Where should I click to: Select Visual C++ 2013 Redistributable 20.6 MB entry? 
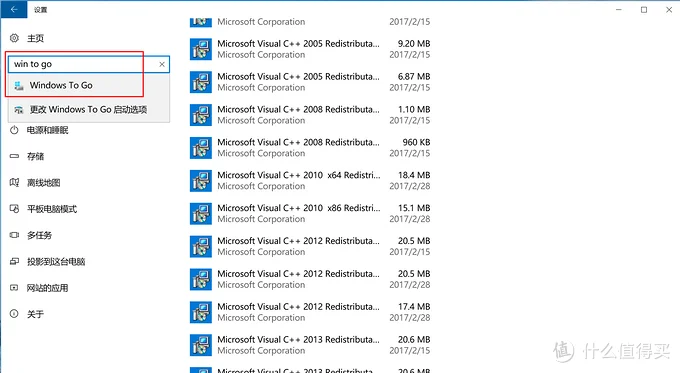[x=310, y=345]
